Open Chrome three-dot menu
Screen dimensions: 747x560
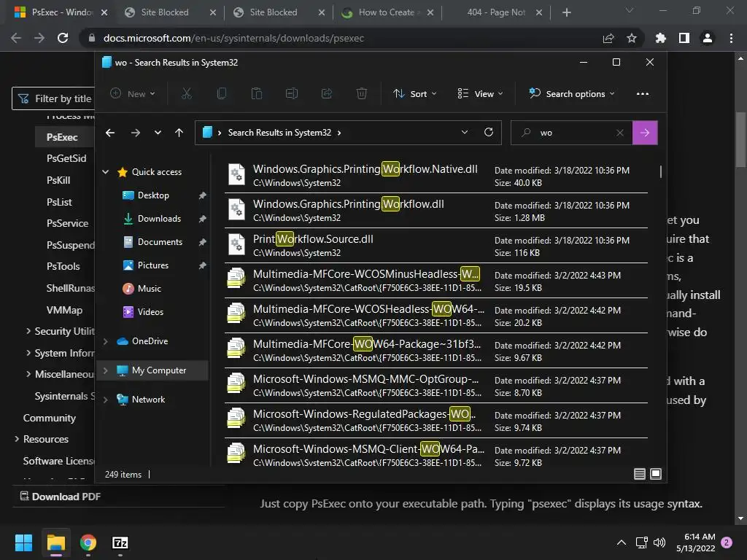click(x=731, y=38)
